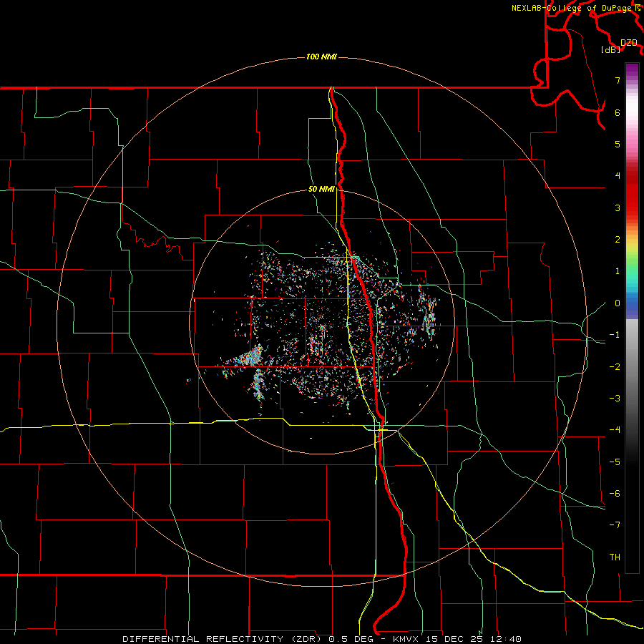The height and width of the screenshot is (644, 644).
Task: Click the '-2' value on the color scale
Action: [615, 367]
